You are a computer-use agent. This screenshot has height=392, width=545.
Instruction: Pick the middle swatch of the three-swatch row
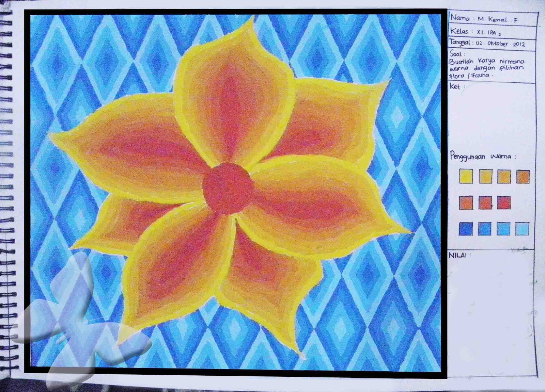click(485, 203)
